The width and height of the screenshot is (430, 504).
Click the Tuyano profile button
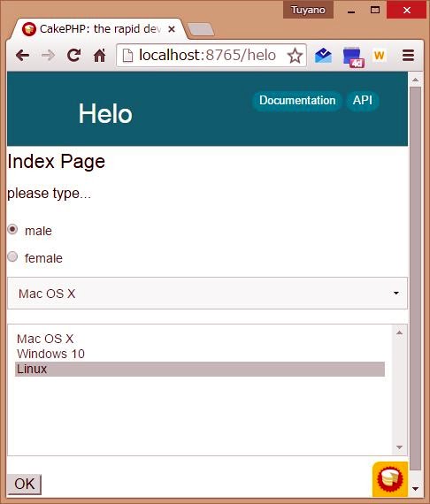tap(308, 10)
